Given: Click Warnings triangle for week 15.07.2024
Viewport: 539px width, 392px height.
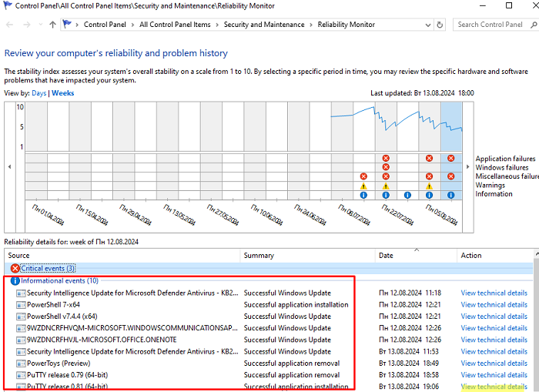Looking at the screenshot, I should (x=363, y=186).
